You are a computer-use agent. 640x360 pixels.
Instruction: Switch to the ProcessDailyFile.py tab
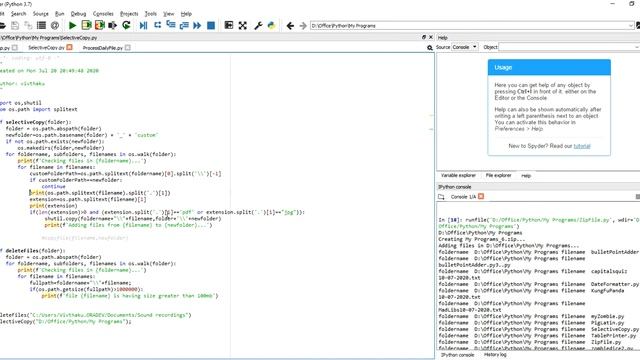102,48
